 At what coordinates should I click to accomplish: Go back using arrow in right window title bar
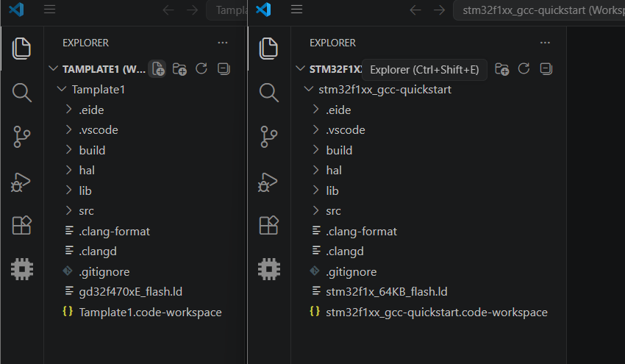(x=415, y=10)
